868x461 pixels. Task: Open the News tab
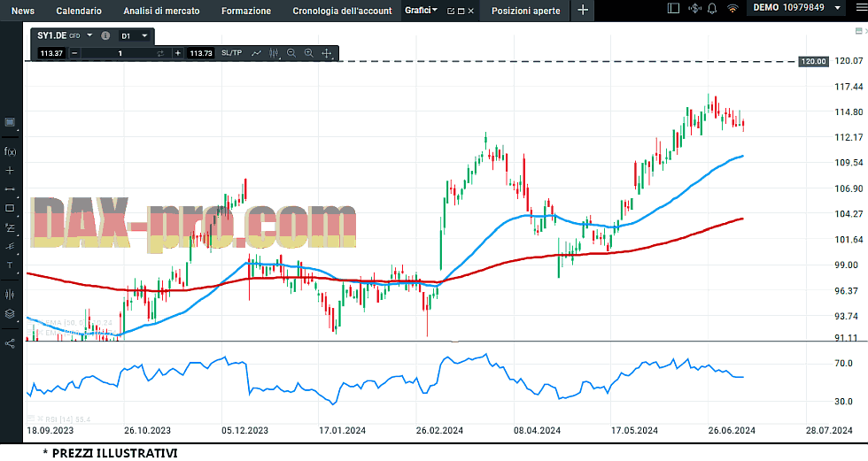[23, 11]
